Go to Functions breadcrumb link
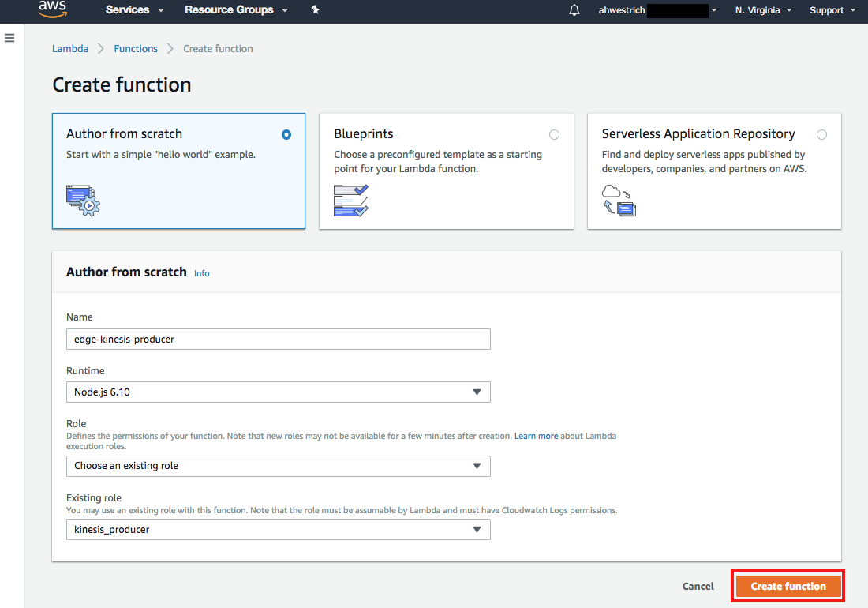Image resolution: width=868 pixels, height=608 pixels. [x=136, y=49]
